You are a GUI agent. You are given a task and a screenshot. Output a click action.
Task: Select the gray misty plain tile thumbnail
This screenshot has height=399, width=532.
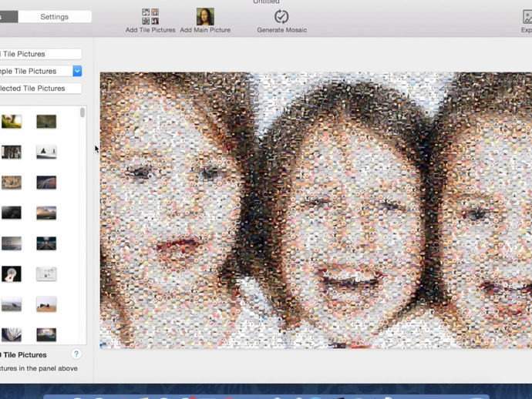click(x=12, y=304)
